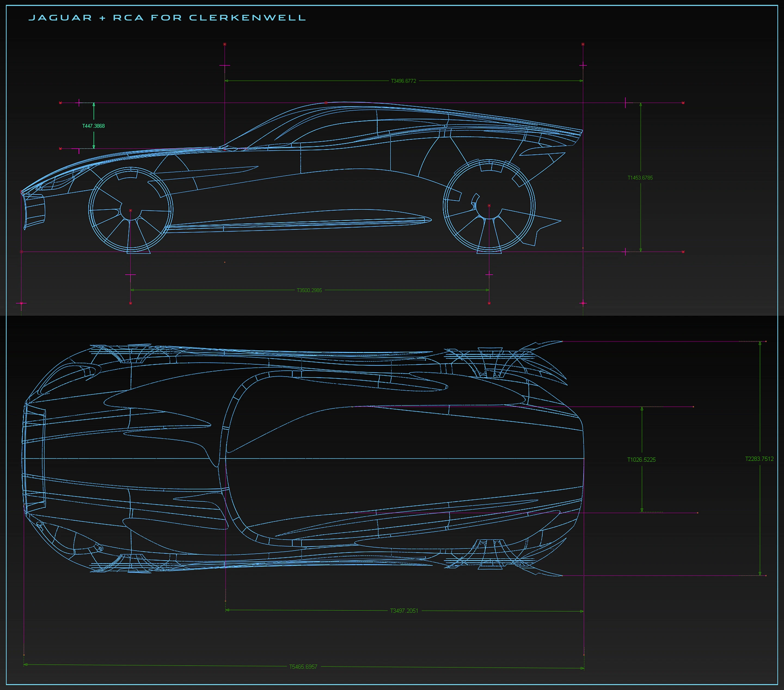This screenshot has height=690, width=784.
Task: Select the roof peak red point marker
Action: tap(326, 103)
